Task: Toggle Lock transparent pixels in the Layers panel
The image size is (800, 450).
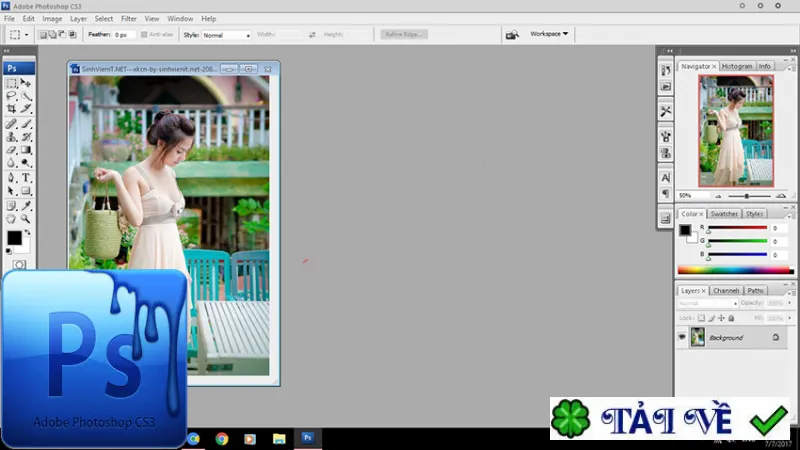Action: [x=701, y=318]
